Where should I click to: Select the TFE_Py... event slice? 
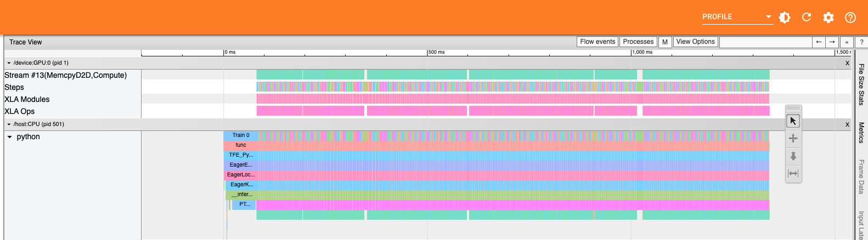(x=241, y=155)
